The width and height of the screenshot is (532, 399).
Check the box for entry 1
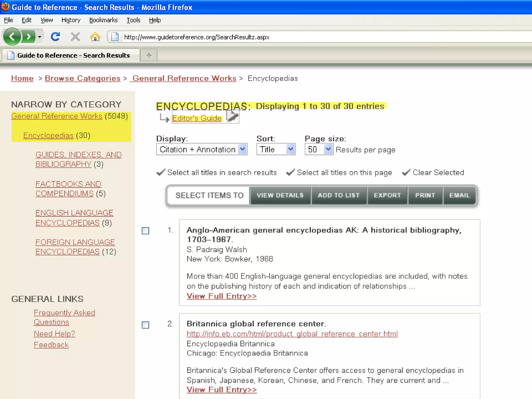tap(145, 231)
